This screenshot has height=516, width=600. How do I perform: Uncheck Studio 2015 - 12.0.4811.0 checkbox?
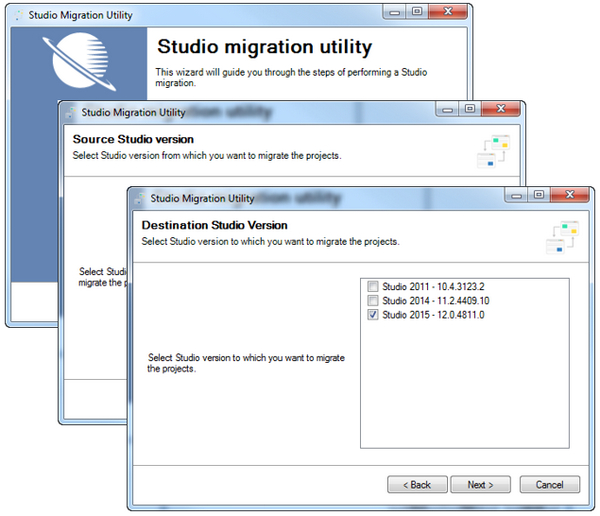373,315
